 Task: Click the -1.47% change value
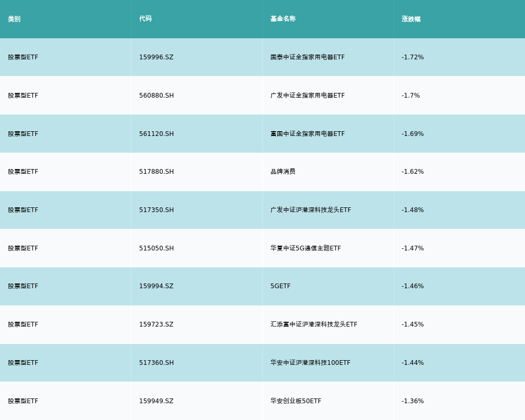click(413, 248)
